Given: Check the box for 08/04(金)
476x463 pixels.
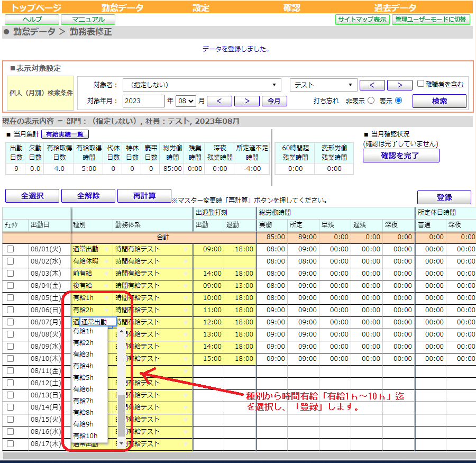Looking at the screenshot, I should point(11,286).
